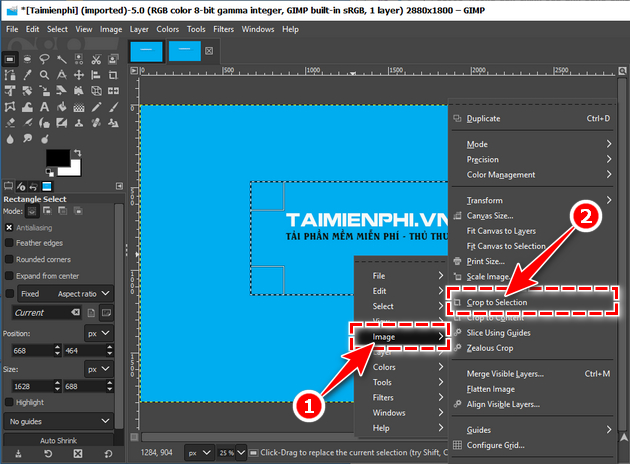Open the status bar px unit dropdown
Viewport: 630px width, 464px height.
click(x=199, y=453)
